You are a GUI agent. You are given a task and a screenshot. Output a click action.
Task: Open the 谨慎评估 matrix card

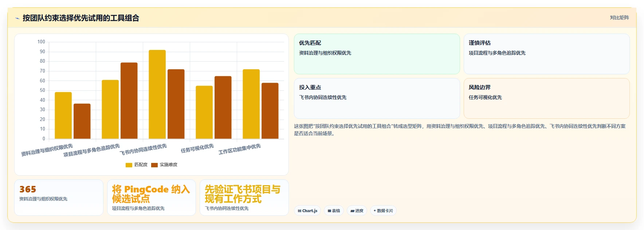pos(546,54)
